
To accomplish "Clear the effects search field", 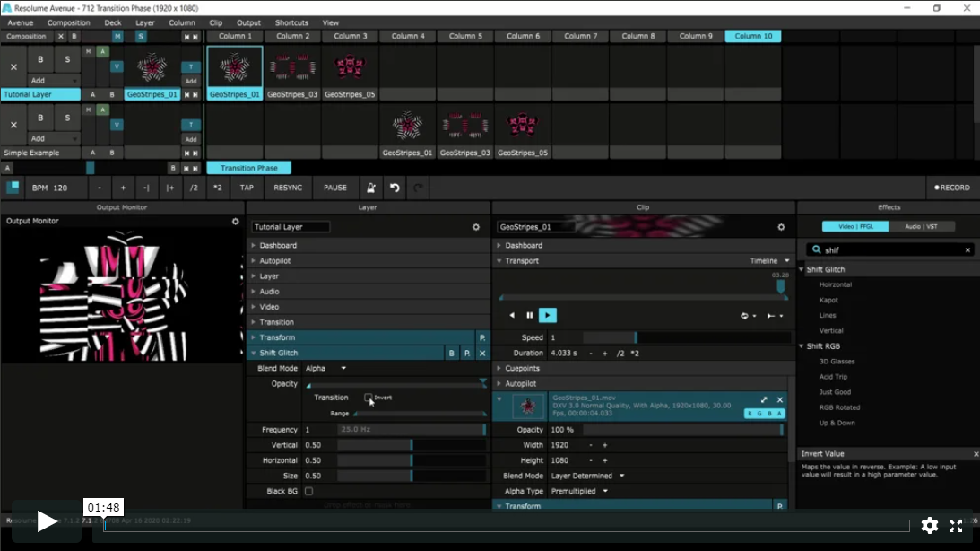I will click(x=967, y=250).
